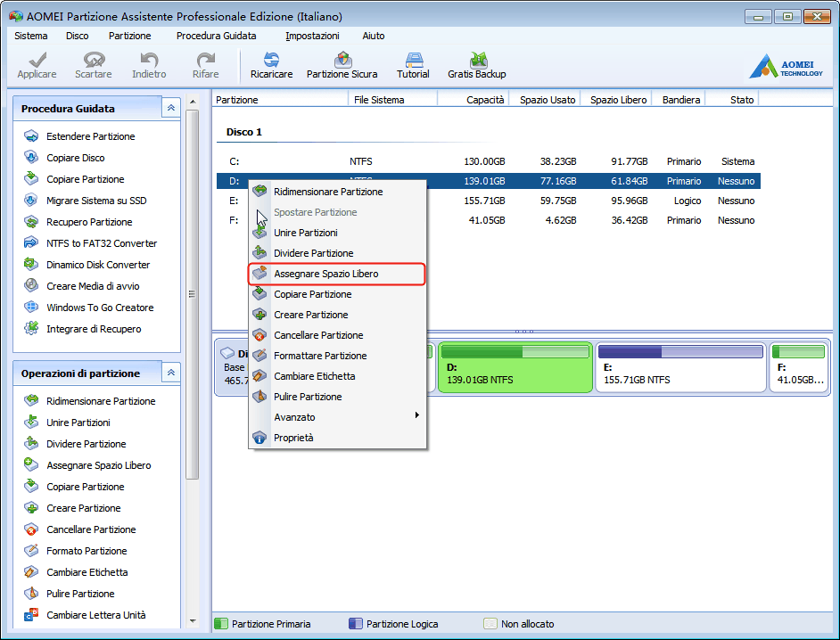This screenshot has width=840, height=640.
Task: Collapse the Procedura Guidata panel
Action: click(171, 108)
